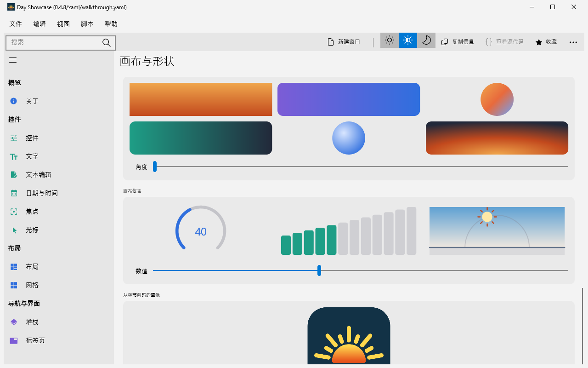The height and width of the screenshot is (368, 588).
Task: Click the 堆栈 layers icon
Action: [x=14, y=322]
